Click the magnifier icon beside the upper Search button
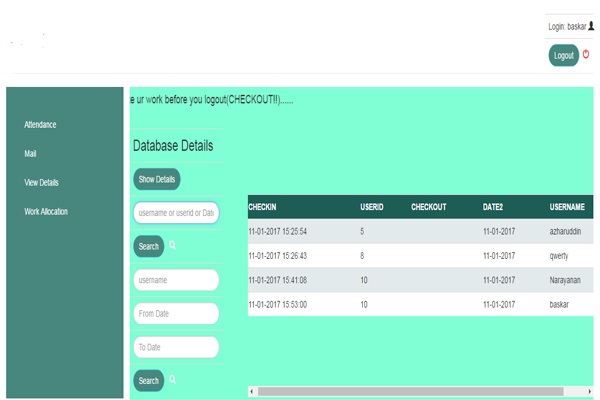600x400 pixels. (x=172, y=245)
